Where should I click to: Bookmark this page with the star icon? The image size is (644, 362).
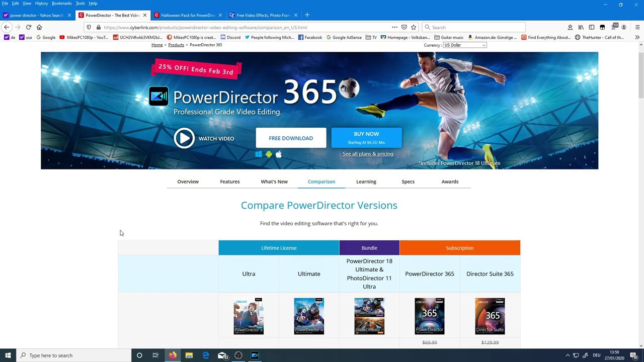click(x=414, y=27)
